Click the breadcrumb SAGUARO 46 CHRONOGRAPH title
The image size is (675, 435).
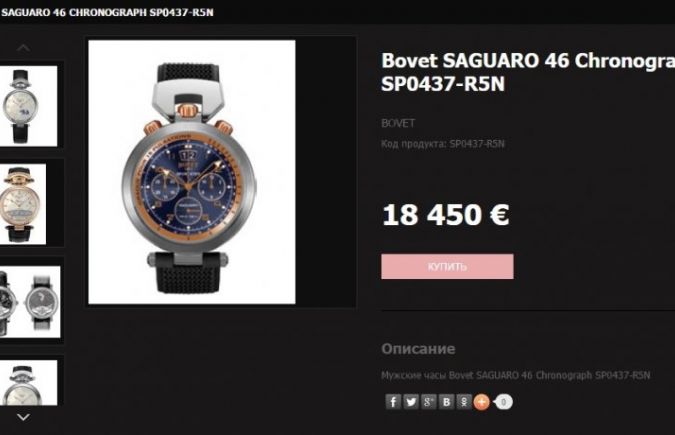pyautogui.click(x=107, y=12)
